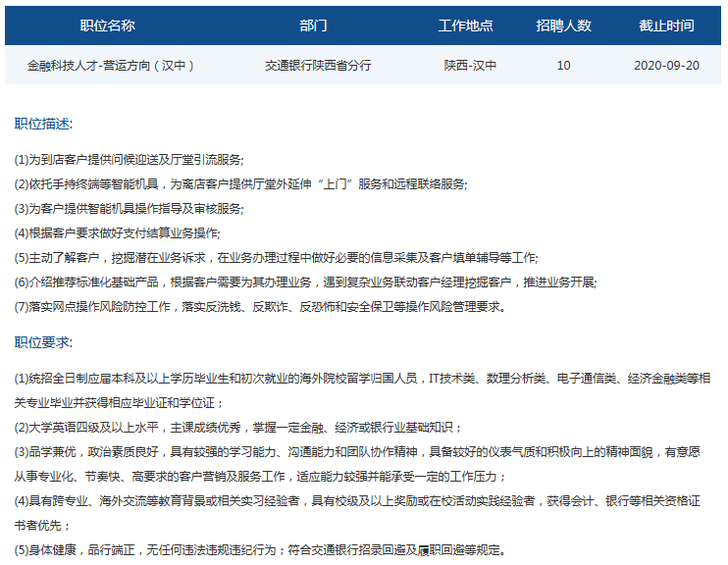Click description item (6) 介绍推荐标准化基础产品

tap(305, 282)
